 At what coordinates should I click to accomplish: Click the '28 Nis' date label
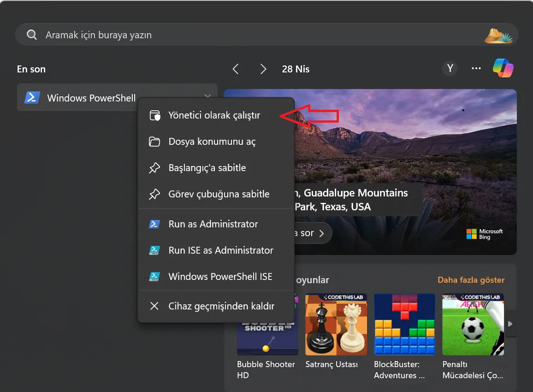[x=296, y=69]
